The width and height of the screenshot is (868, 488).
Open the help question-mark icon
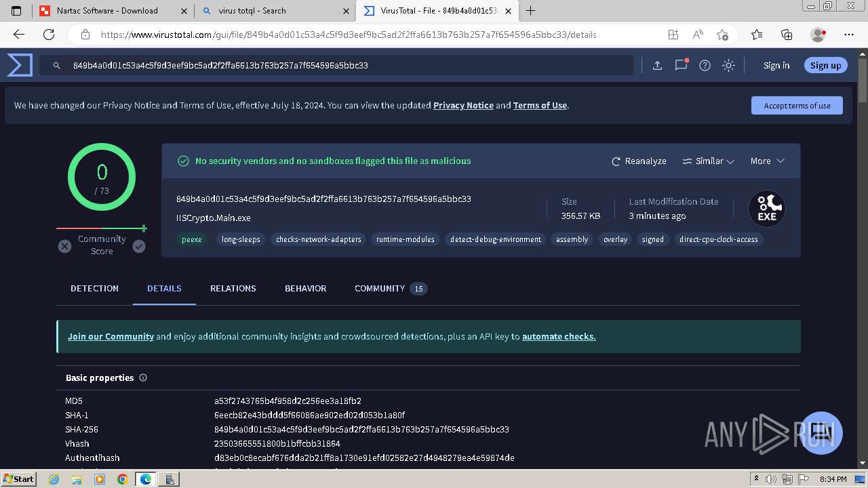(705, 65)
